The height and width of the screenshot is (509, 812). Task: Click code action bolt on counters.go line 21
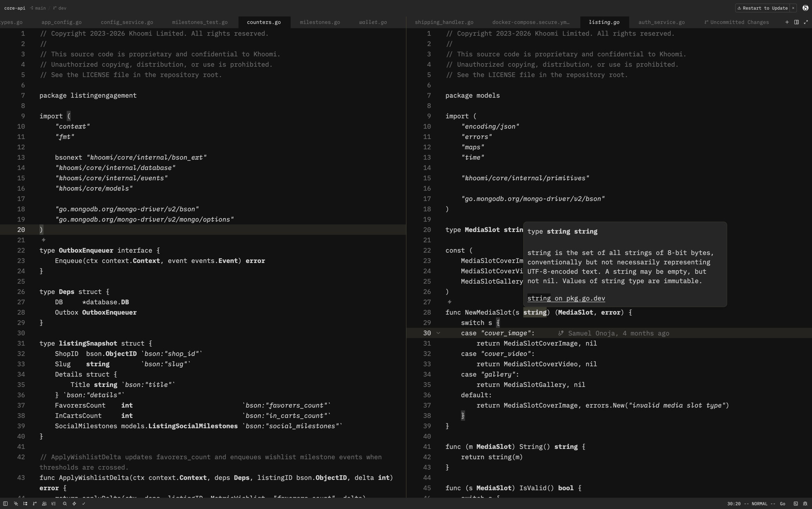(x=44, y=240)
